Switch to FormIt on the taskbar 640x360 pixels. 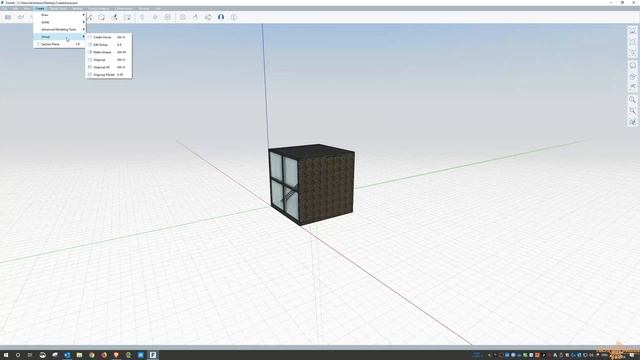click(153, 355)
